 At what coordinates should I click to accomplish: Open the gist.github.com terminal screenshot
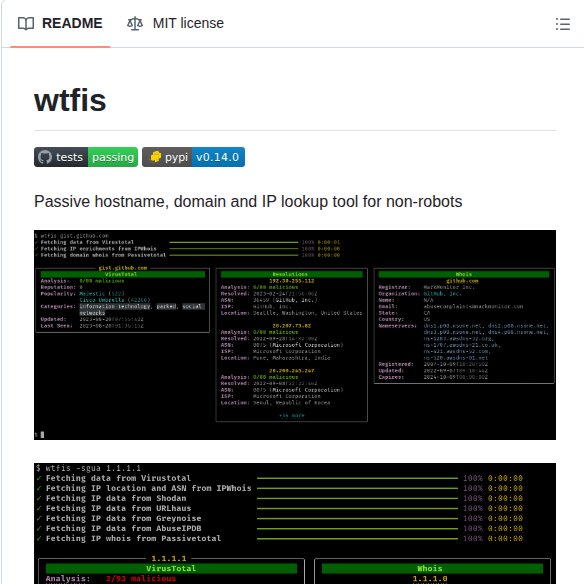tap(295, 335)
